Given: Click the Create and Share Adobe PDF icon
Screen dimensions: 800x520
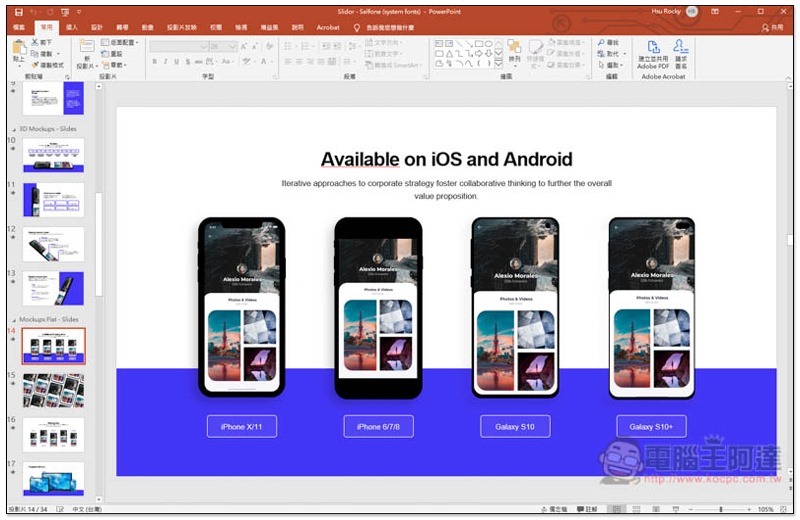Looking at the screenshot, I should [x=652, y=49].
